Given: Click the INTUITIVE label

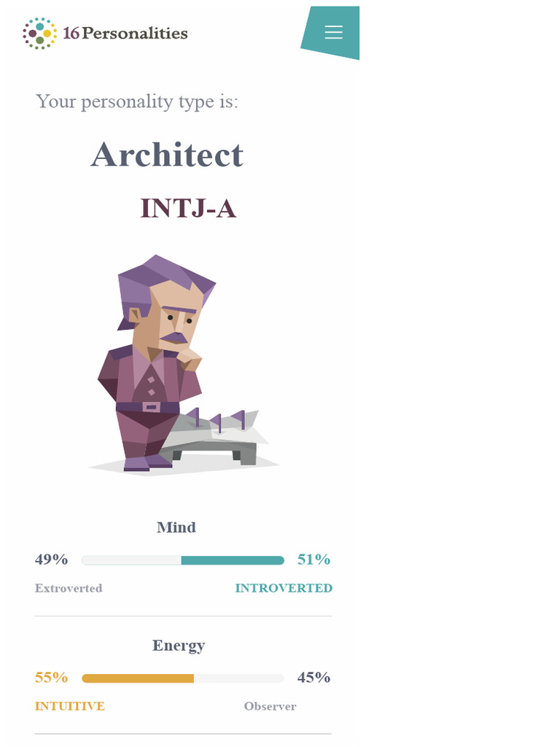Looking at the screenshot, I should [x=69, y=706].
